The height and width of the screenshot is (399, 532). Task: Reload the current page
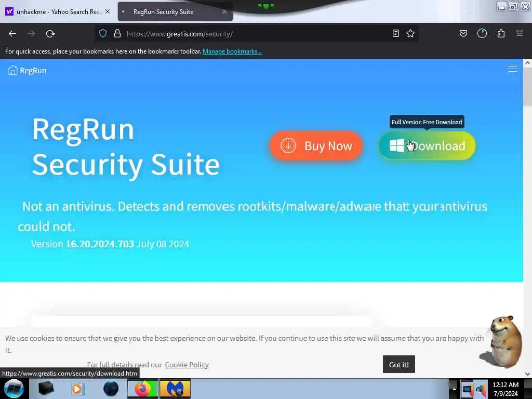click(50, 34)
